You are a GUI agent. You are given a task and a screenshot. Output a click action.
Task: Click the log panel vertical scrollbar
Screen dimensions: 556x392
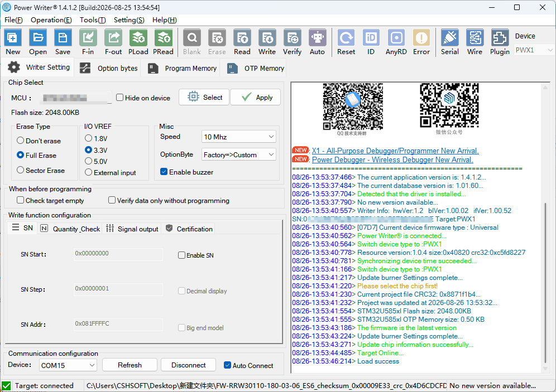click(545, 282)
